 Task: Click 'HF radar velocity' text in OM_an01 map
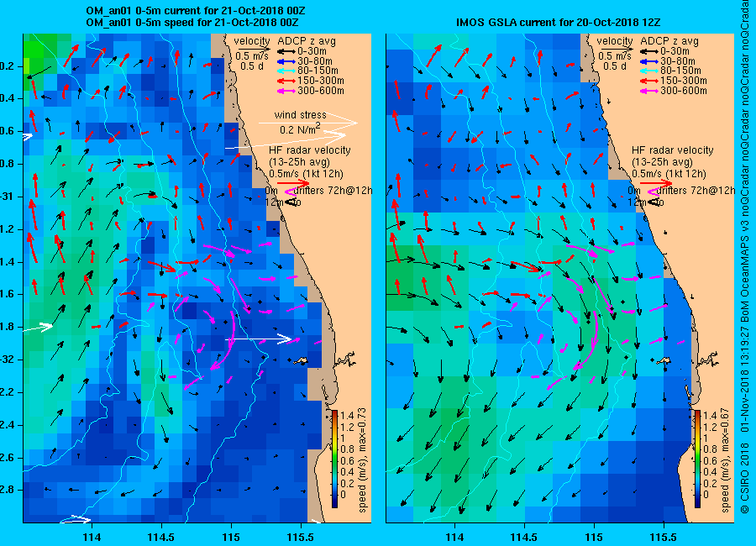(309, 150)
